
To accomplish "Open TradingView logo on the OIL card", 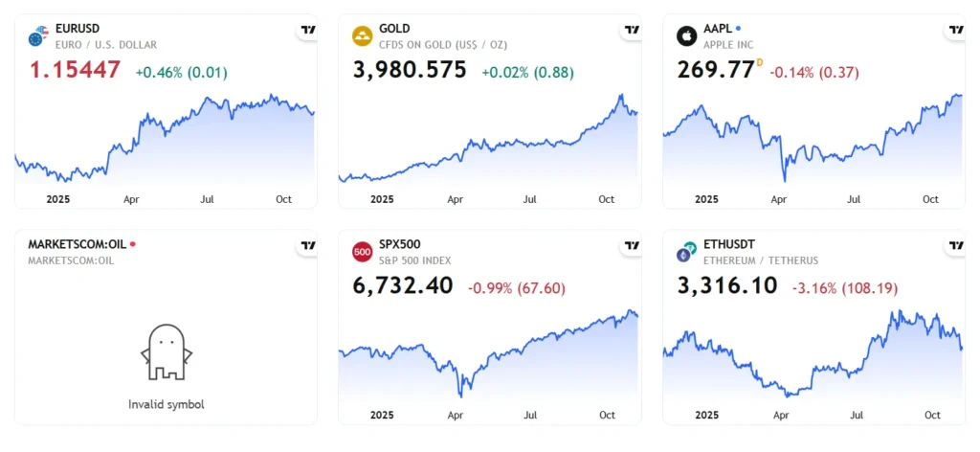I will (307, 246).
